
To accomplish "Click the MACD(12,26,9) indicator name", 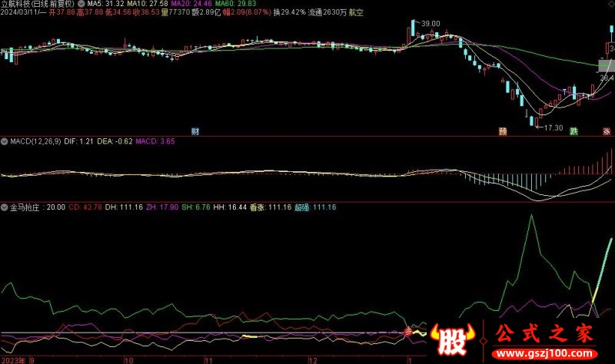I will [x=35, y=141].
